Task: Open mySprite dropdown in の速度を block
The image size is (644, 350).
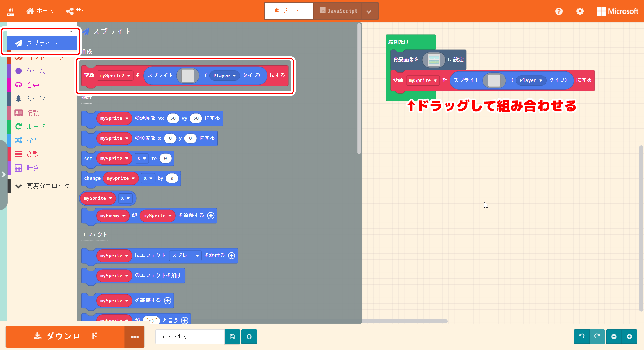Action: tap(114, 118)
